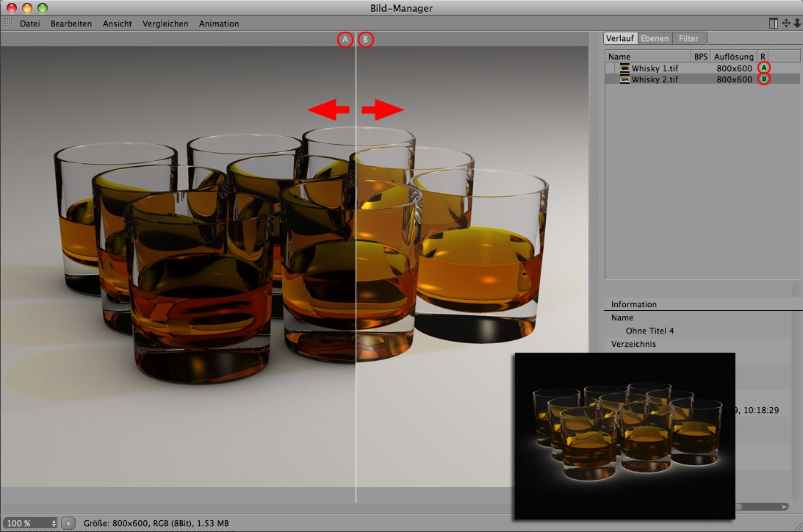Click the A marker above the split line

[345, 40]
